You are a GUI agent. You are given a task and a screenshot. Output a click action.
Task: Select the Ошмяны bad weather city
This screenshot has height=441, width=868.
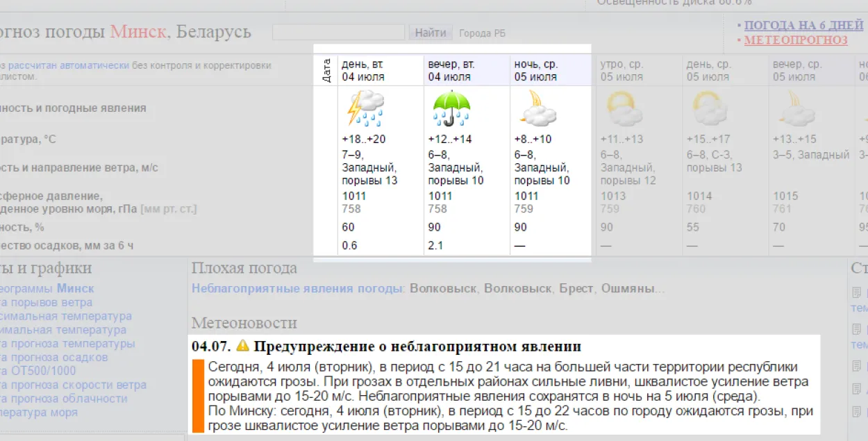tap(628, 288)
